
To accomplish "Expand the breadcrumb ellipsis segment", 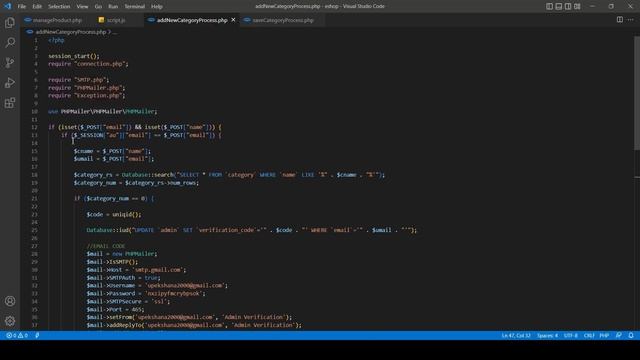I will (x=115, y=32).
